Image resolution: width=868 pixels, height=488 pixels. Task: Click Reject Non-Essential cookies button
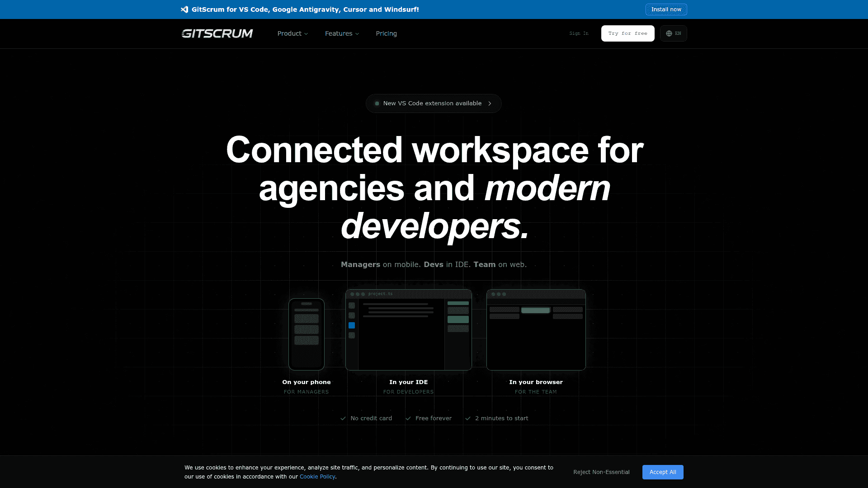[601, 472]
